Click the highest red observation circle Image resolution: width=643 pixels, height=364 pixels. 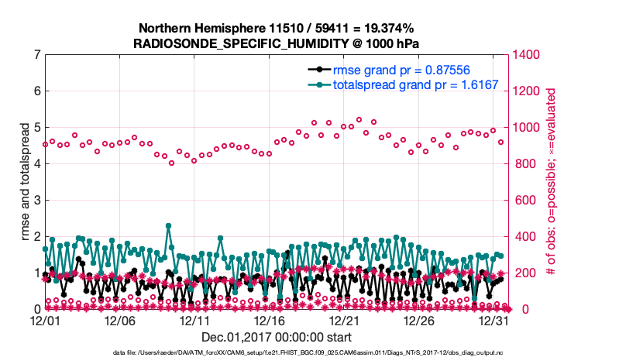click(359, 120)
